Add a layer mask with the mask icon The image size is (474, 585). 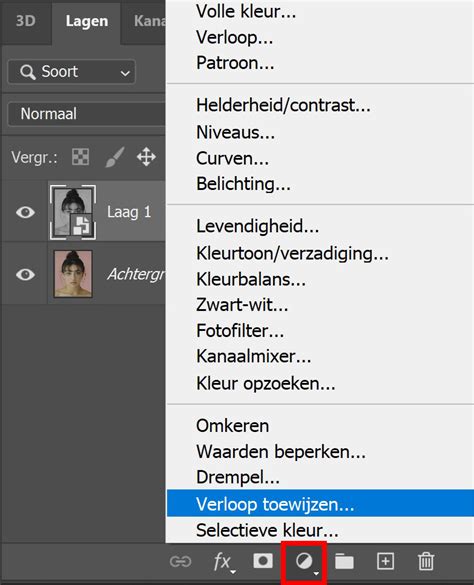pyautogui.click(x=263, y=561)
